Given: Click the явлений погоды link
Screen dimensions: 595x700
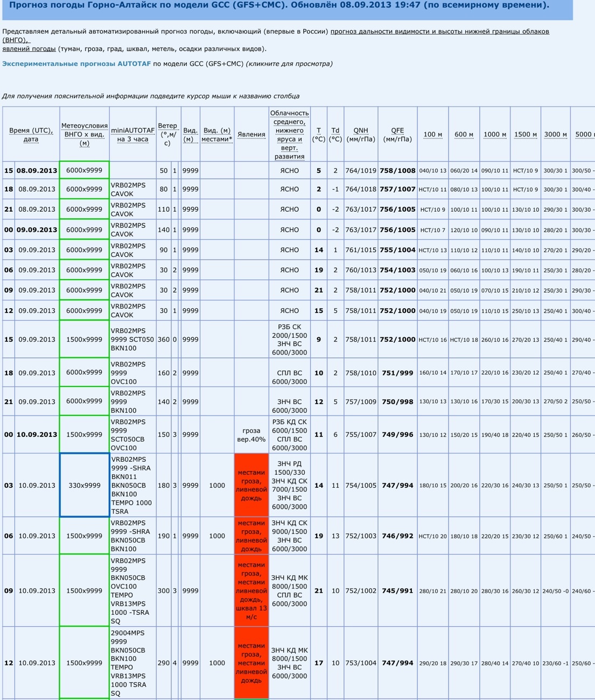Looking at the screenshot, I should (x=29, y=48).
